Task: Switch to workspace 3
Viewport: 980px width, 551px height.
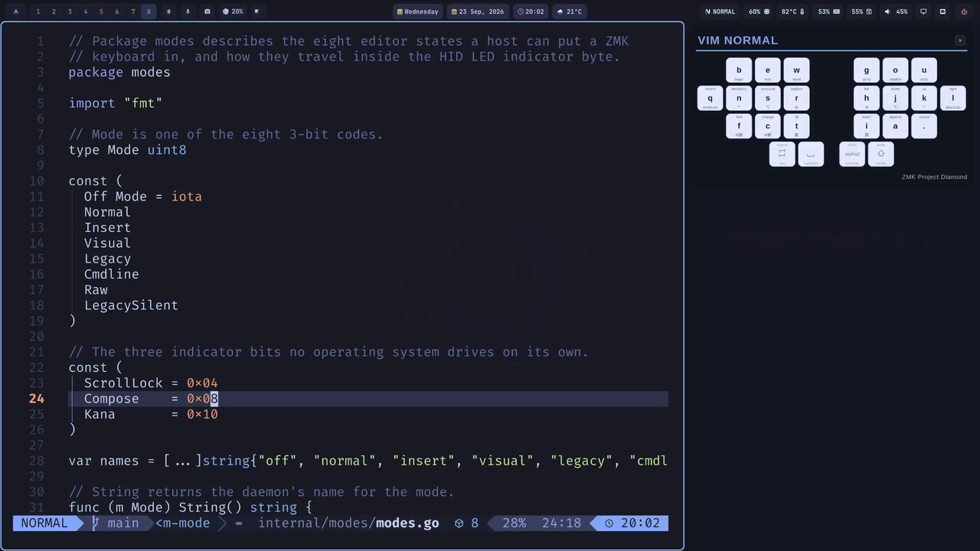Action: (x=70, y=11)
